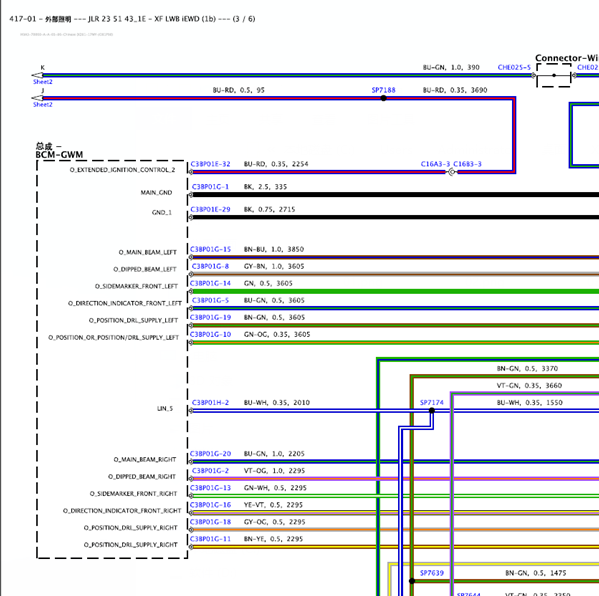Select wire label BU-RD, 0.35, 2254

[x=276, y=164]
